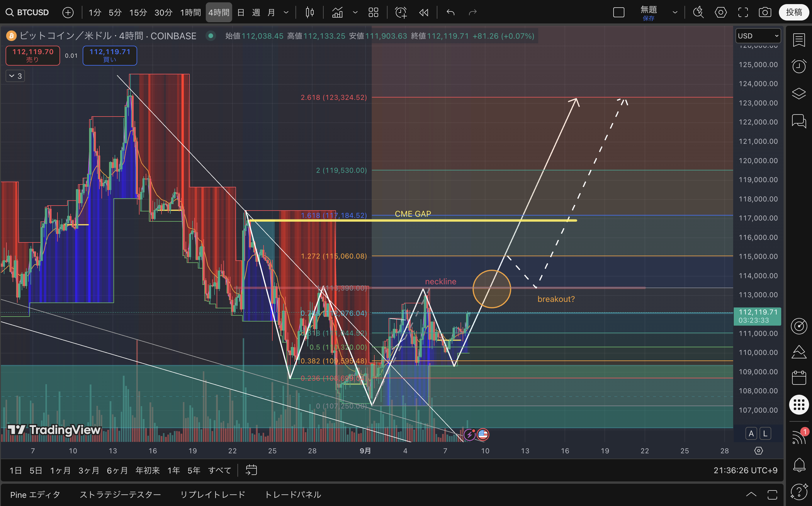Open the Pine エディタ tab
The image size is (812, 506).
(x=35, y=495)
